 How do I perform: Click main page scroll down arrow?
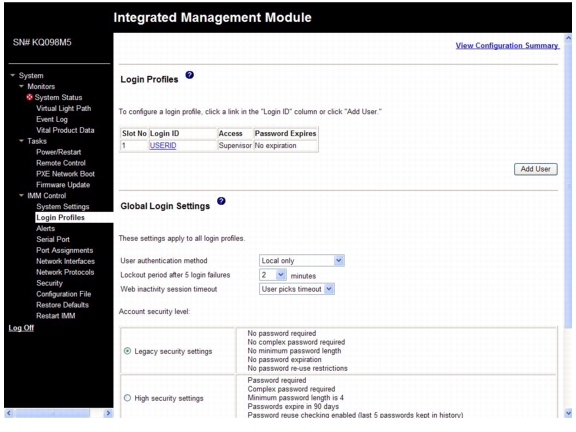tap(568, 413)
